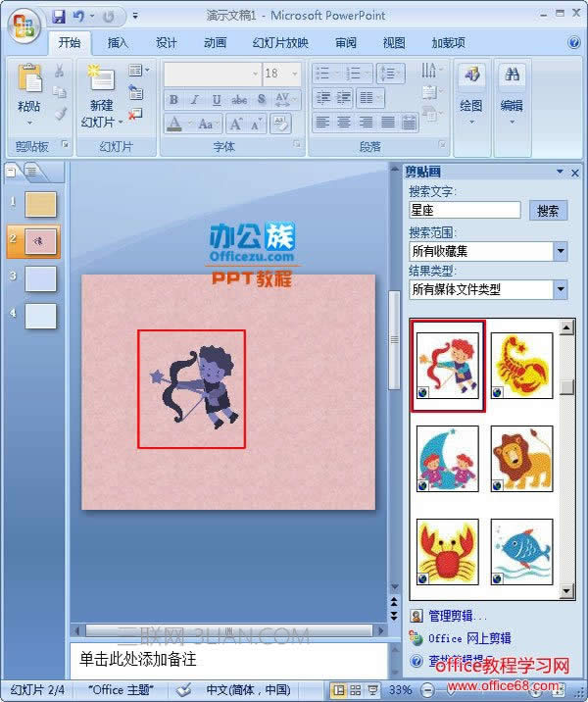Screen dimensions: 588x702
Task: Click the notes area 单击此处添加备注
Action: (228, 660)
